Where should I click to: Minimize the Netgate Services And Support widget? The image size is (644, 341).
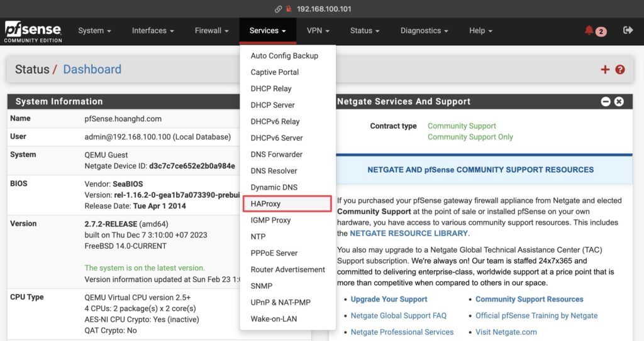tap(606, 101)
